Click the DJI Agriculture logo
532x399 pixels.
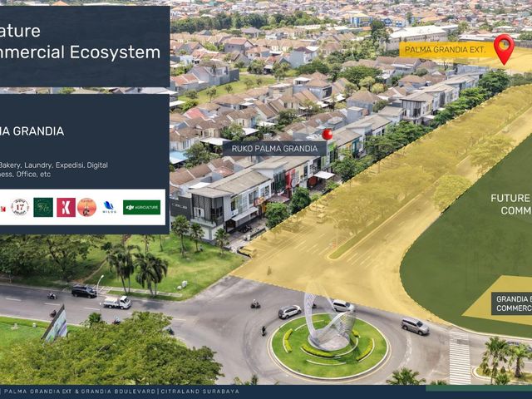coord(141,207)
